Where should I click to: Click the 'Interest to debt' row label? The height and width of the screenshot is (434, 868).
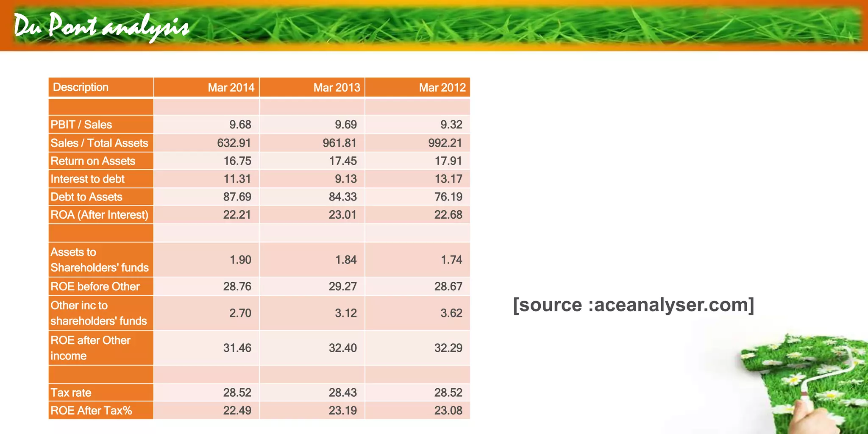click(x=87, y=179)
